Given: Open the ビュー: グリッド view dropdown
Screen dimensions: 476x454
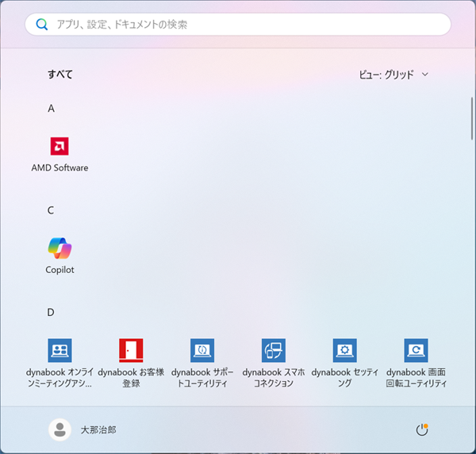Looking at the screenshot, I should (393, 75).
